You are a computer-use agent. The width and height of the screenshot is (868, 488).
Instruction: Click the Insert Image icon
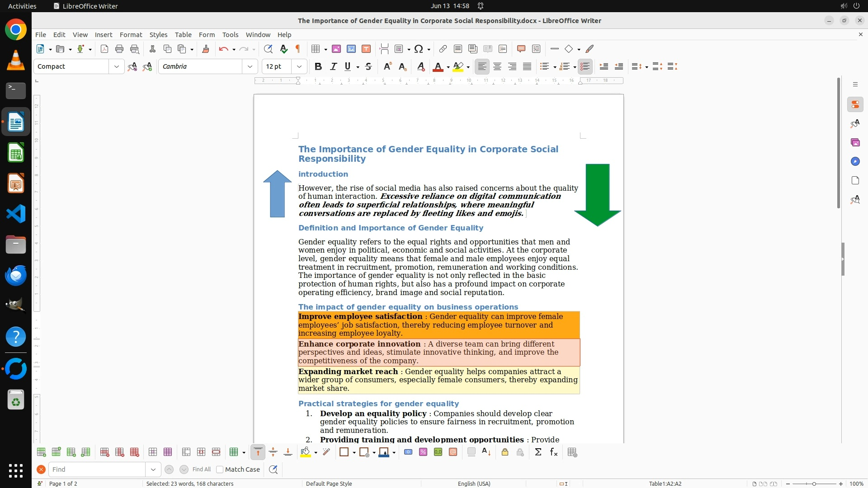[x=336, y=49]
